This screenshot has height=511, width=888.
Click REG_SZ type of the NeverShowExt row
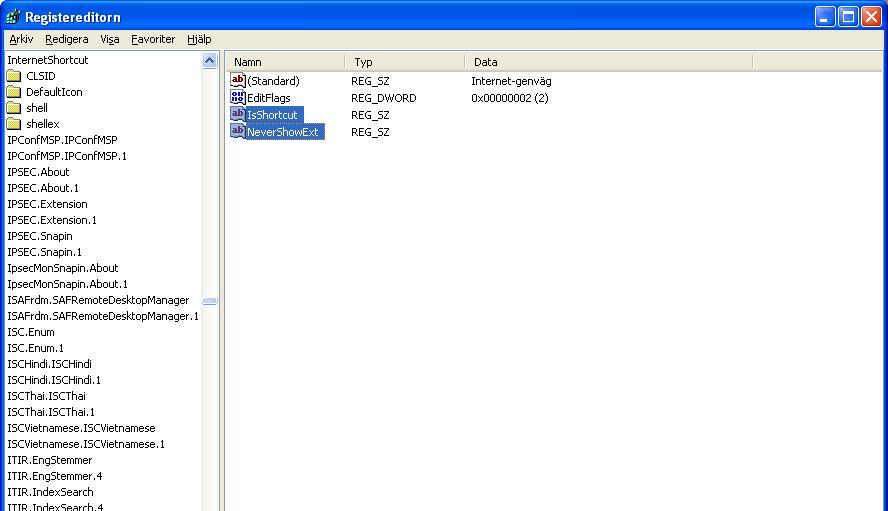click(370, 132)
